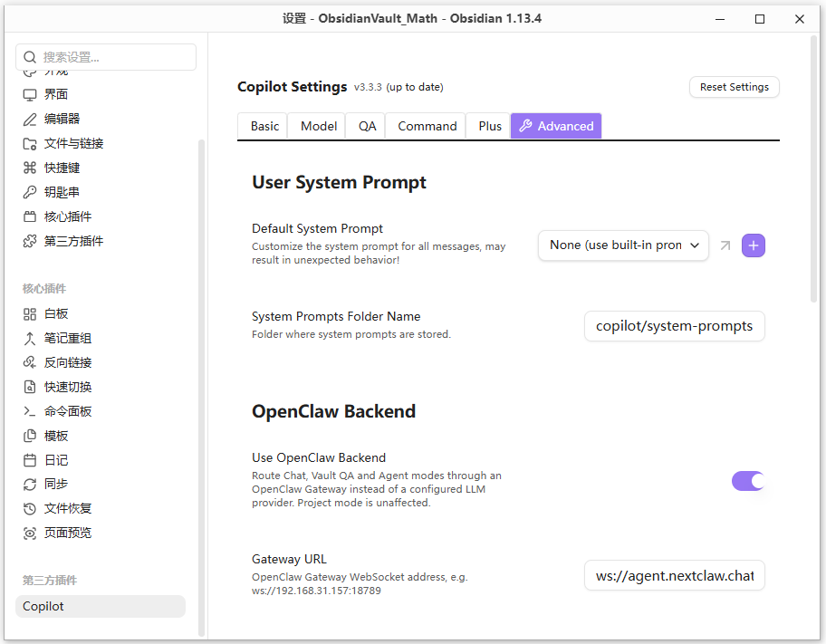Open the 日记 plugin settings
826x644 pixels.
click(x=101, y=460)
